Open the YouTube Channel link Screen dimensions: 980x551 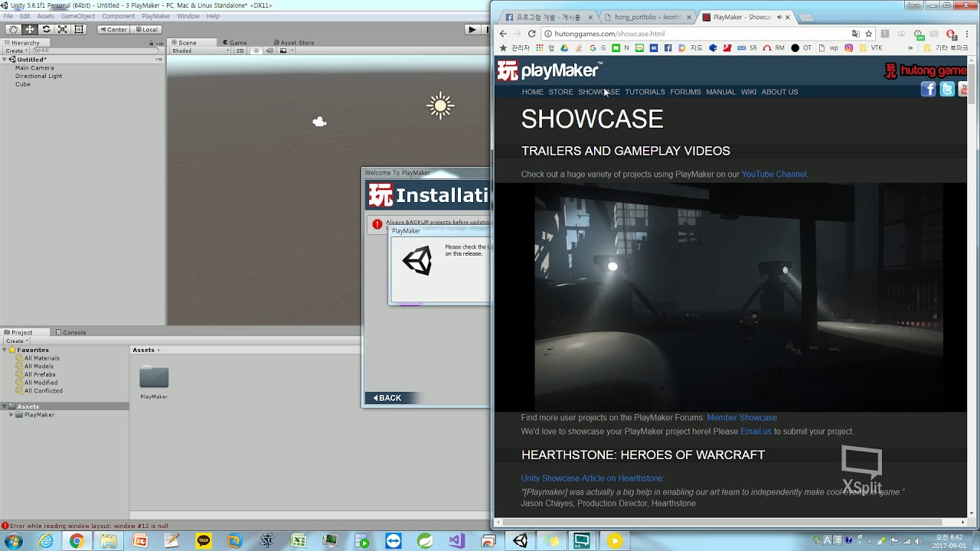pos(773,174)
